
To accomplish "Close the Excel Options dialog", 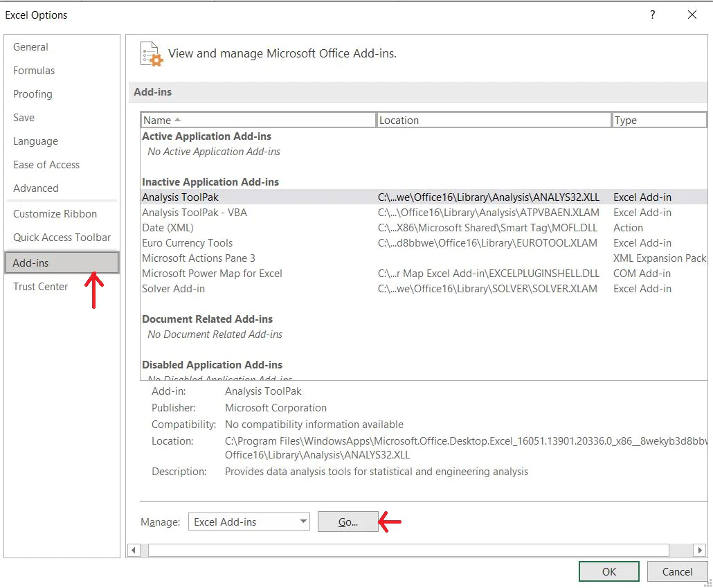I will tap(692, 15).
